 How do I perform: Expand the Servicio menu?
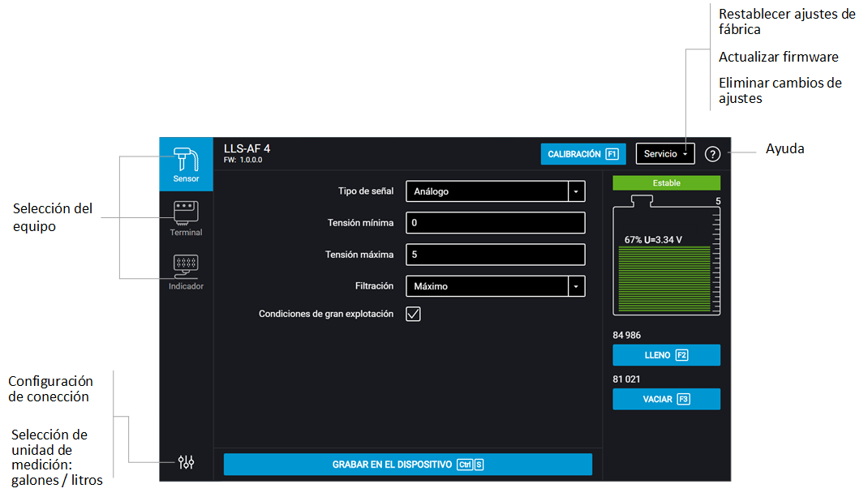[664, 153]
